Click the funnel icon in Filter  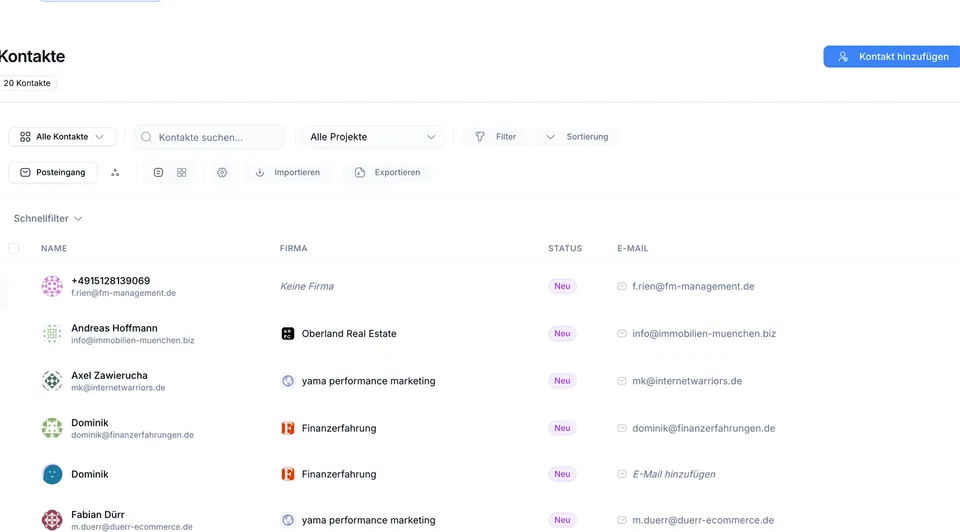click(x=480, y=137)
